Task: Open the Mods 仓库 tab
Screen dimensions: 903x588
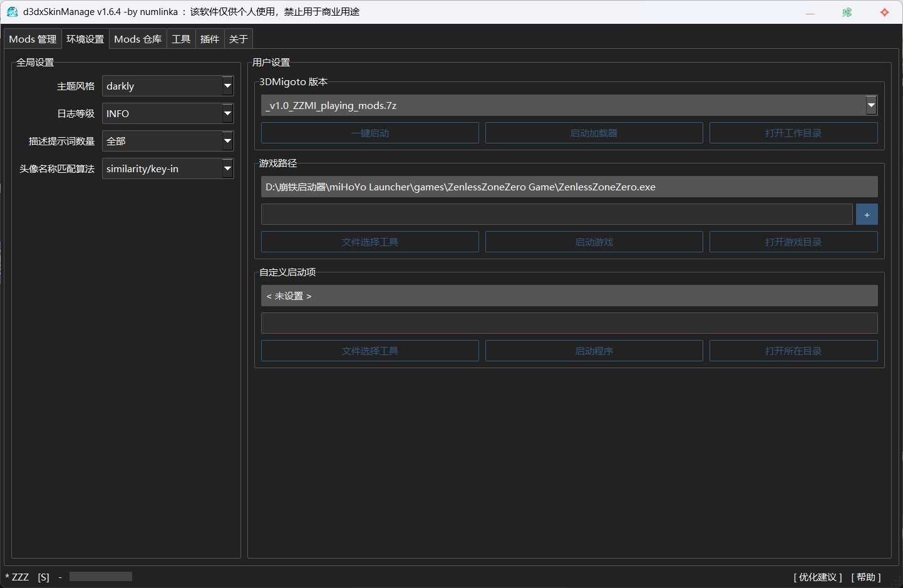Action: tap(138, 39)
